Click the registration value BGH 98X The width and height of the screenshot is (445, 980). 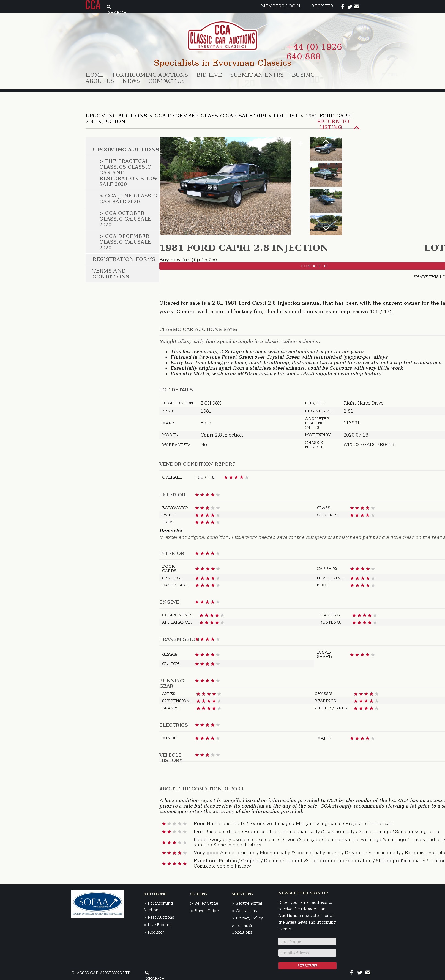(x=211, y=403)
